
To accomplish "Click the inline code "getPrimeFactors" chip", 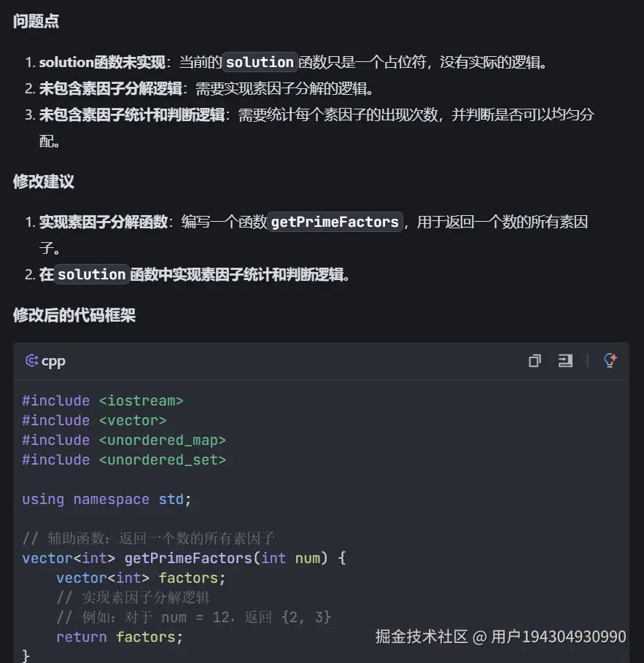I will tap(335, 222).
